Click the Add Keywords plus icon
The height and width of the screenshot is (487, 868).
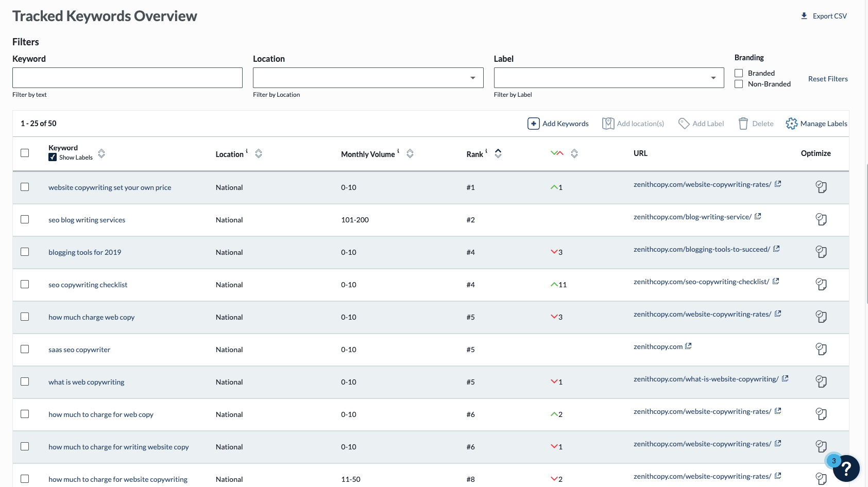click(x=533, y=124)
